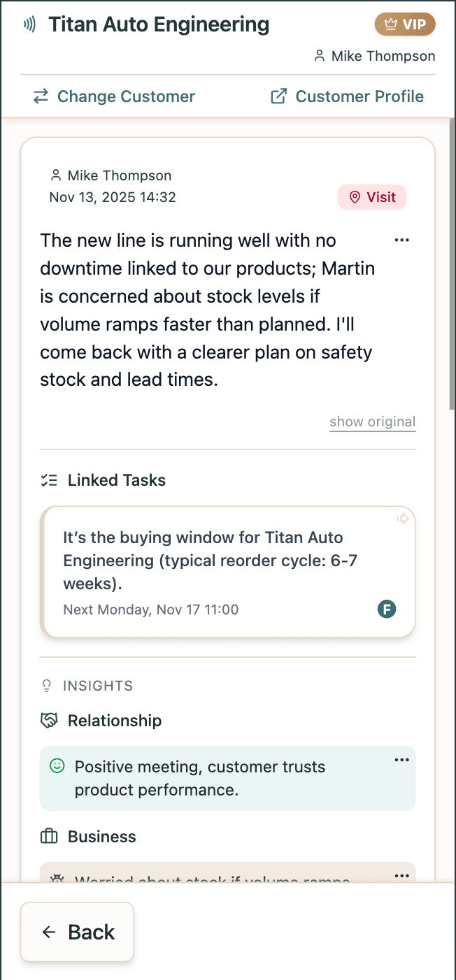Click the sound wave icon beside Titan Auto Engineering
Image resolution: width=456 pixels, height=980 pixels.
29,25
